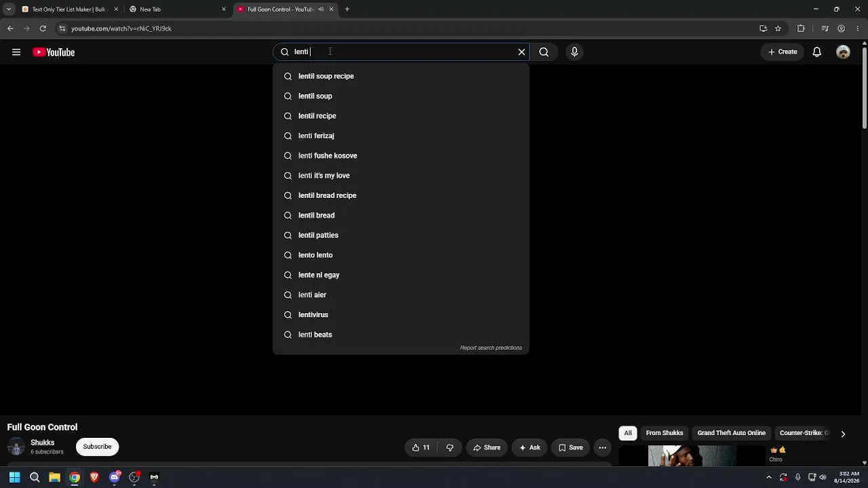Open Windows taskbar search
This screenshot has height=488, width=868.
point(35,477)
